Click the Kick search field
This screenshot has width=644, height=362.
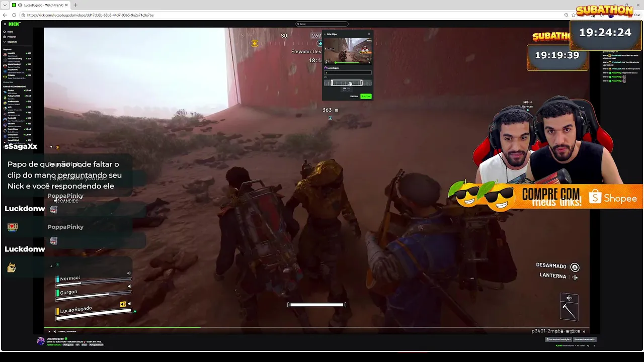click(x=322, y=24)
